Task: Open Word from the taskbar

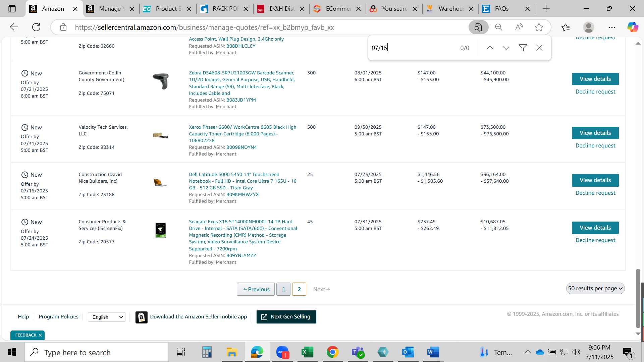Action: click(x=433, y=352)
